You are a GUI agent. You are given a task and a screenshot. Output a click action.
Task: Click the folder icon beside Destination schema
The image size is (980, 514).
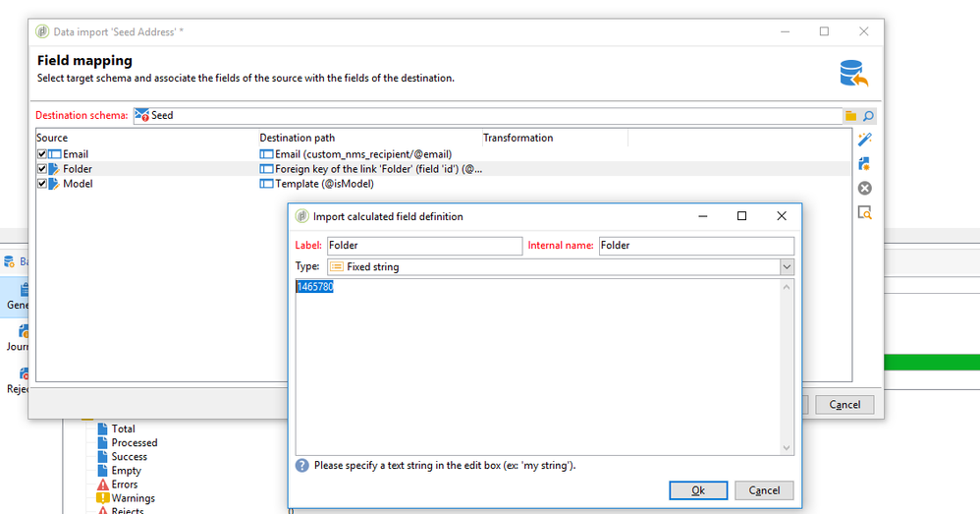(x=850, y=116)
